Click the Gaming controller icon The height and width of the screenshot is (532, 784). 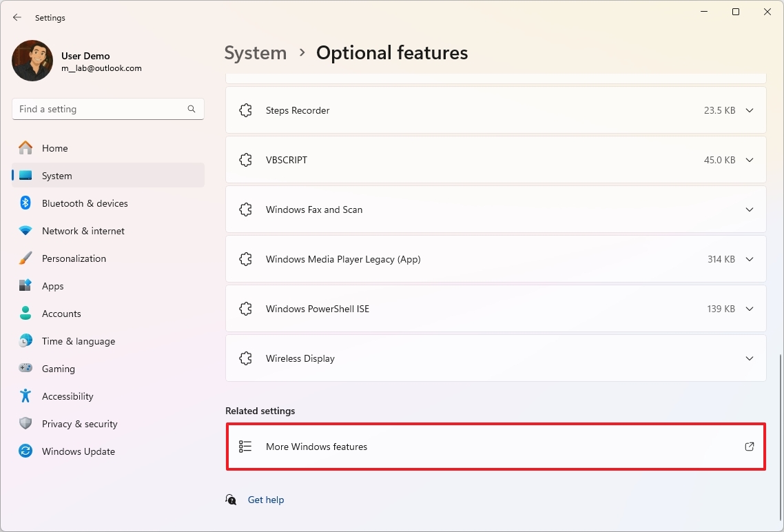[x=25, y=369]
